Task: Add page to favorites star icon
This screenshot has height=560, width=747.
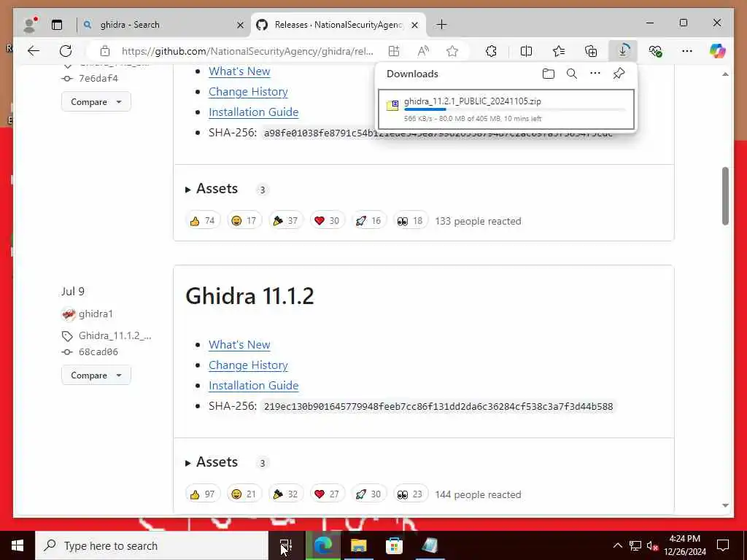Action: [452, 51]
